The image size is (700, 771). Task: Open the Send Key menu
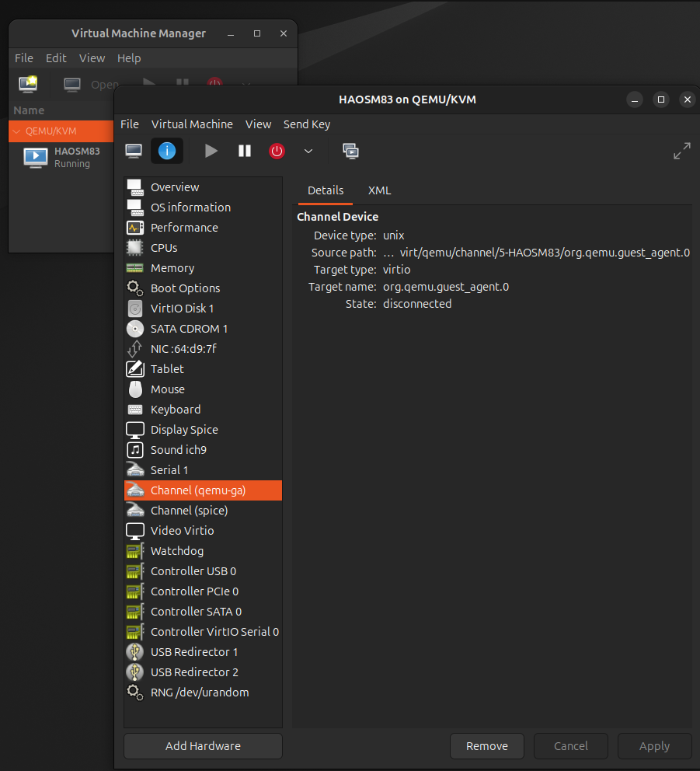pyautogui.click(x=306, y=124)
